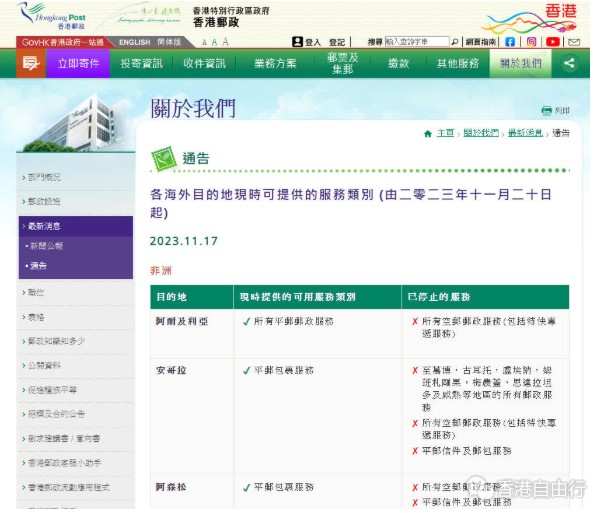The width and height of the screenshot is (593, 513).
Task: Click the home icon in breadcrumb
Action: point(428,134)
